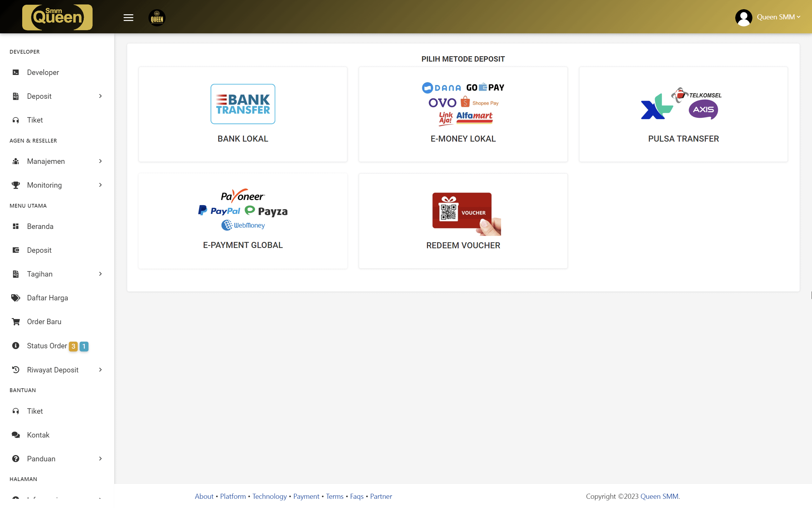Screen dimensions: 812x508
Task: Open Daftar Harga price list
Action: (47, 298)
